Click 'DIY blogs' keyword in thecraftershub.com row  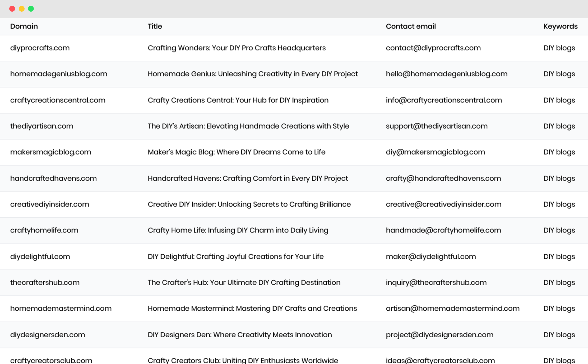(559, 282)
